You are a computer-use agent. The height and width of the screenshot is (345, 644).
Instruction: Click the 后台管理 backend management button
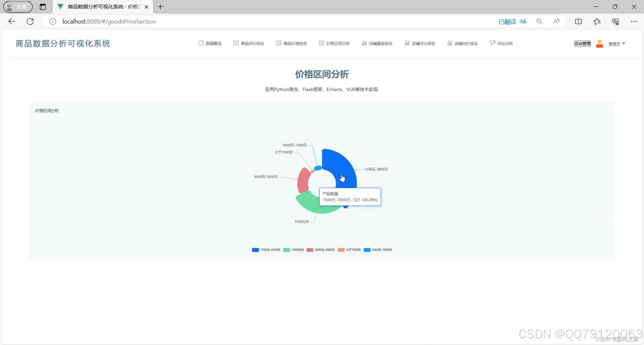(582, 43)
